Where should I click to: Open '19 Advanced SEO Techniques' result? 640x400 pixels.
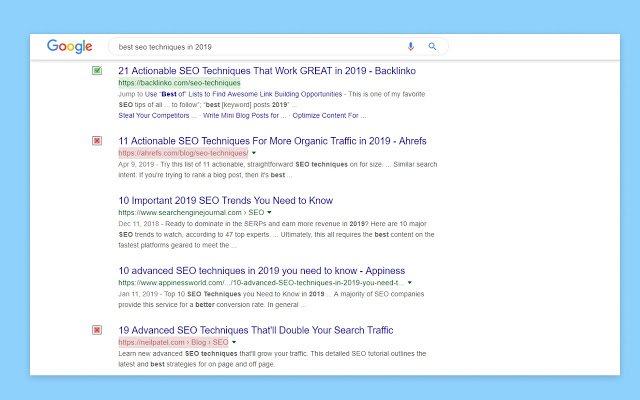pos(256,330)
